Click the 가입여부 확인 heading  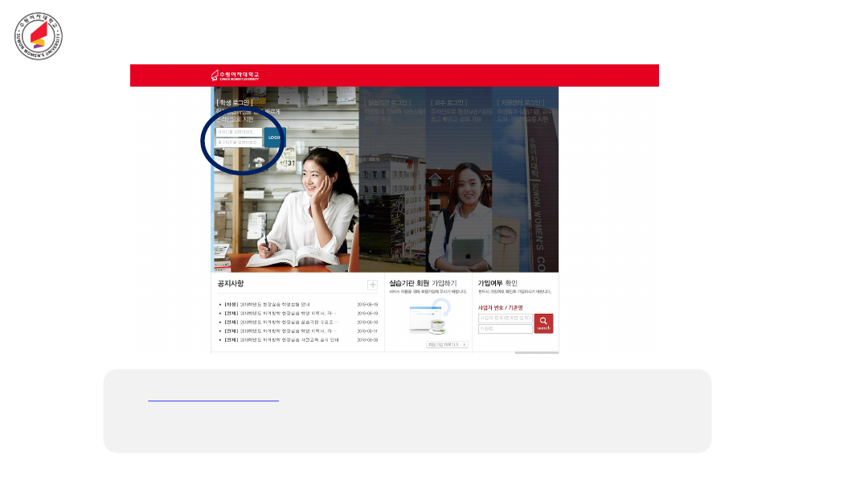(x=497, y=283)
